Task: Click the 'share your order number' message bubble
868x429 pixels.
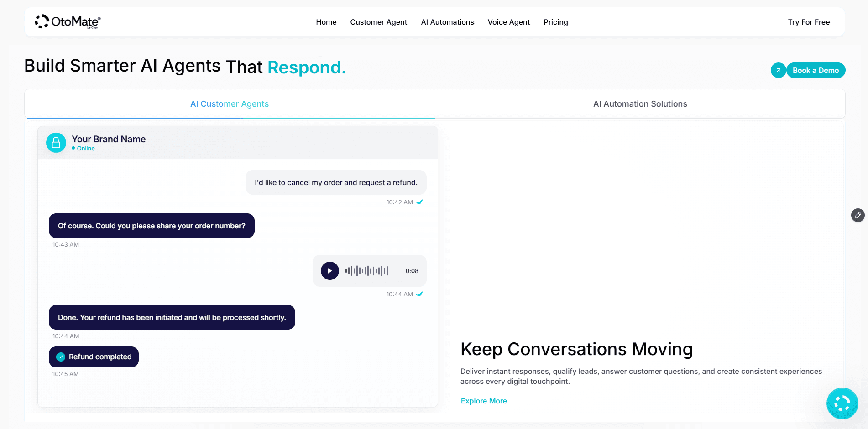Action: pyautogui.click(x=152, y=226)
